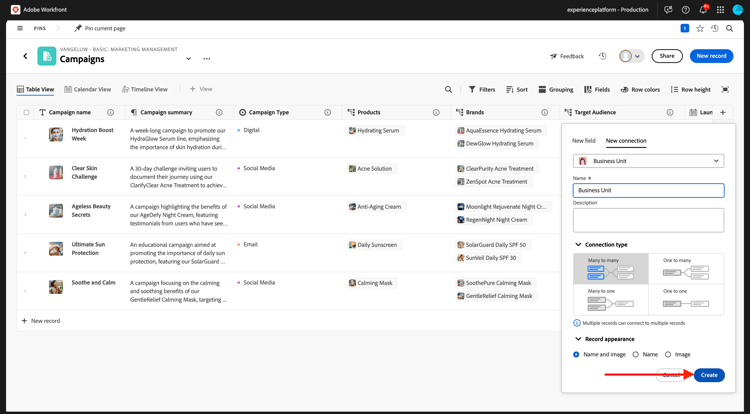The image size is (750, 414).
Task: Open notifications bell icon
Action: click(703, 10)
